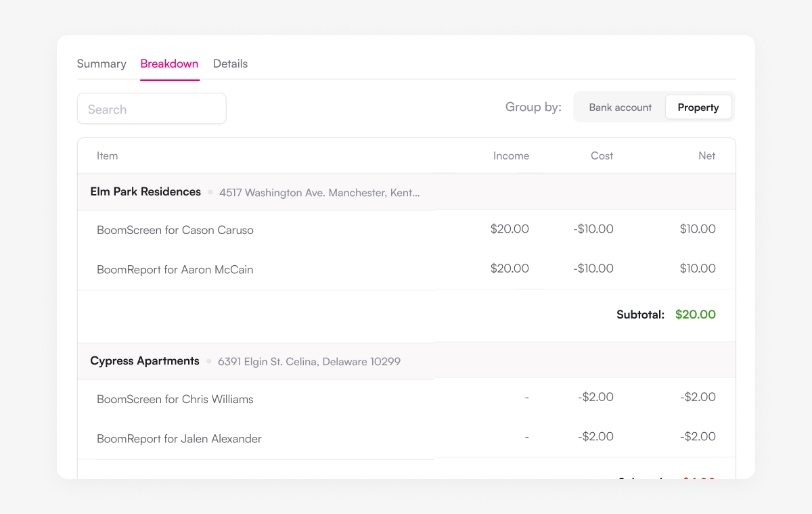Select BoomReport for Aaron McCain row
This screenshot has width=812, height=514.
[x=406, y=269]
